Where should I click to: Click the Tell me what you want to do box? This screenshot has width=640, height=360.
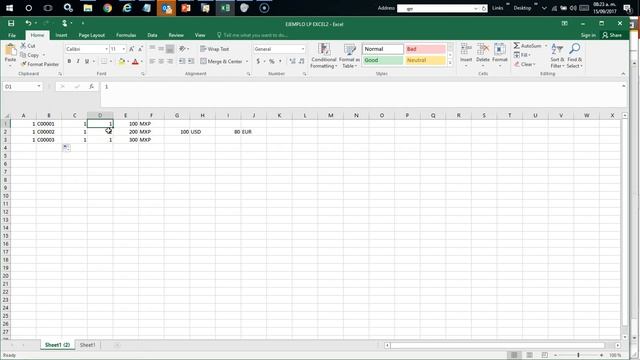253,36
